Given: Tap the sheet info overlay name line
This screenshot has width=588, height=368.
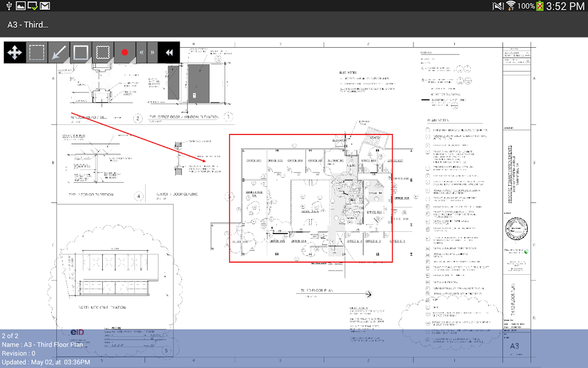Looking at the screenshot, I should (x=42, y=345).
